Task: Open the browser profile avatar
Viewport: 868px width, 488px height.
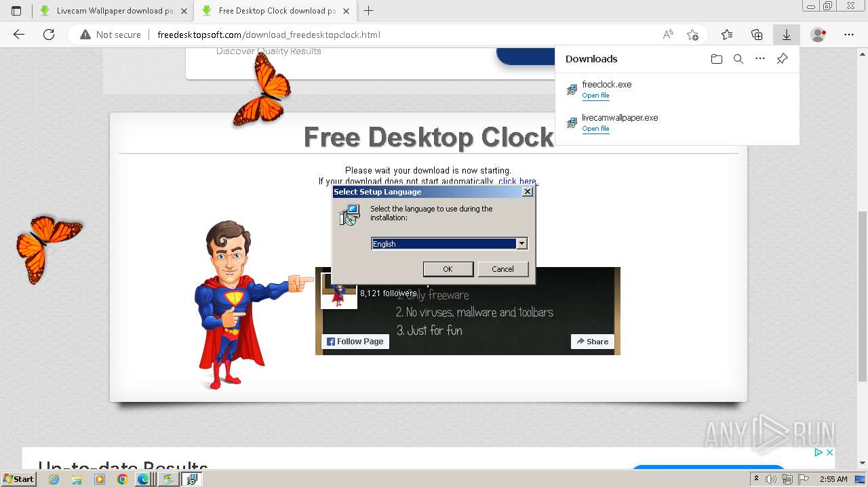Action: point(818,35)
